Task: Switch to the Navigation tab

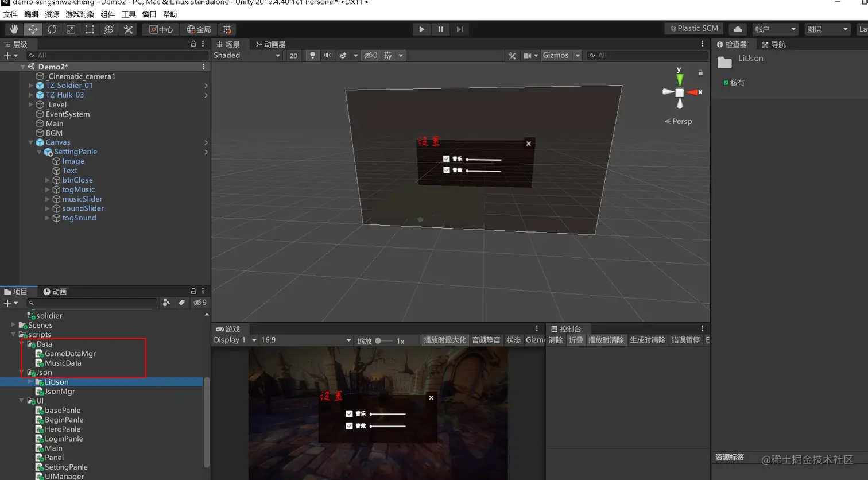Action: coord(774,44)
